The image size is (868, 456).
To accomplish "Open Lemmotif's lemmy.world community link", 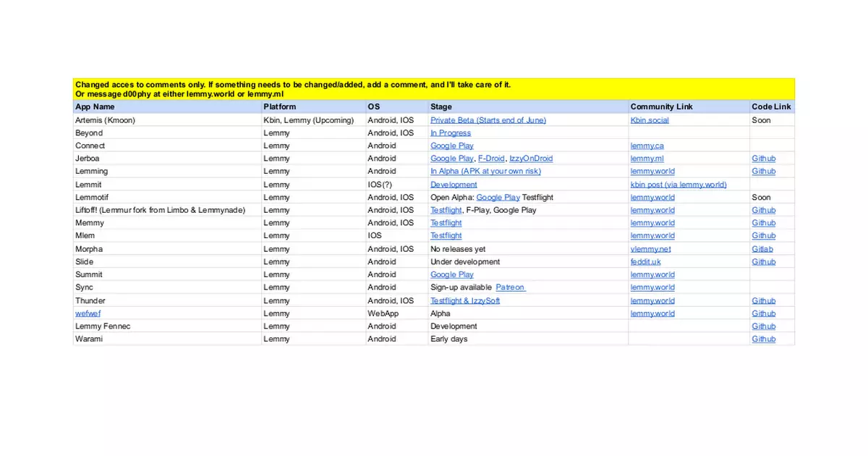I will (x=652, y=197).
